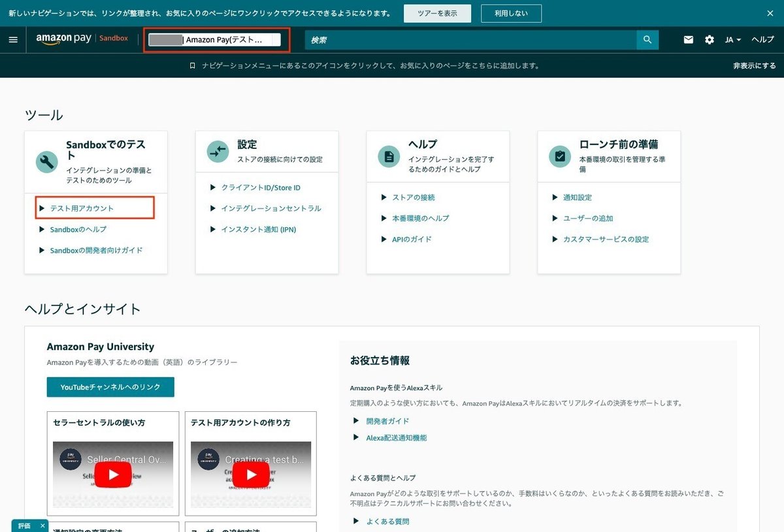Click the Amazon Payを使うAlexaスキル subheading
Viewport: 784px width, 532px height.
point(396,388)
